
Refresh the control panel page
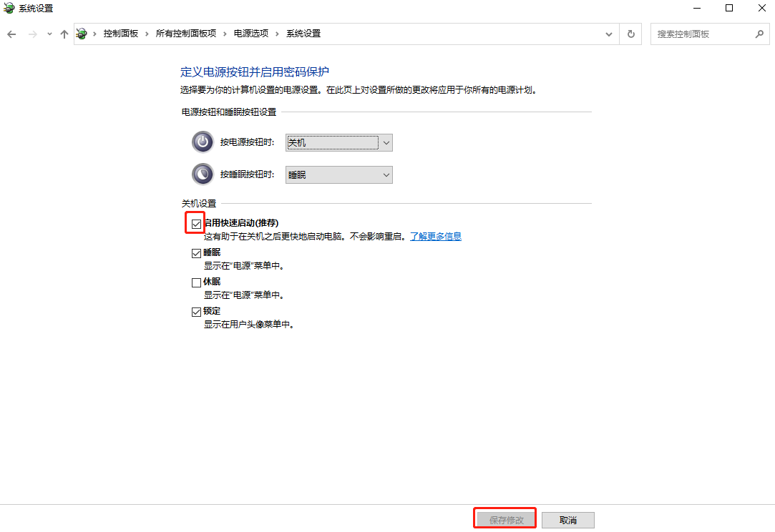630,34
